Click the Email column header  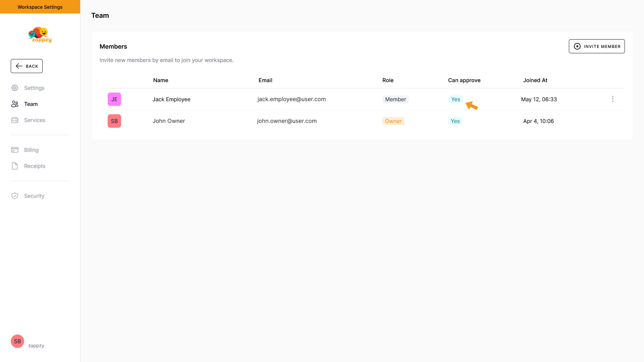coord(265,80)
